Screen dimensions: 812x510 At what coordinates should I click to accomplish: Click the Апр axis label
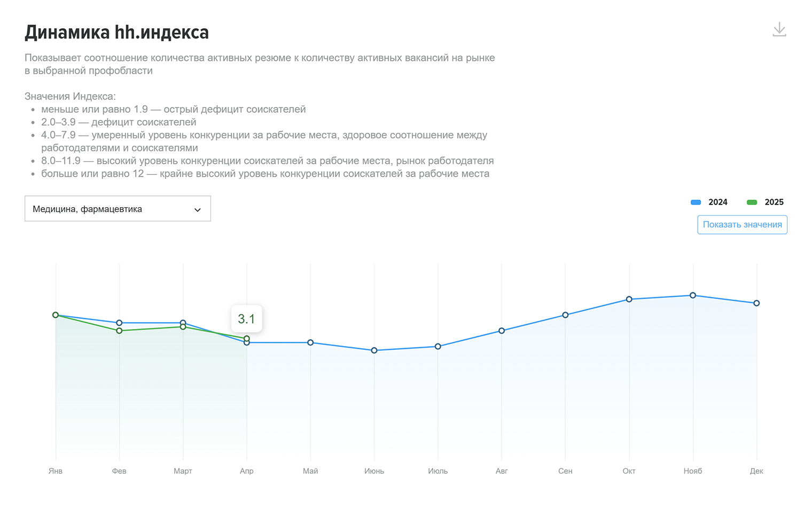coord(247,471)
